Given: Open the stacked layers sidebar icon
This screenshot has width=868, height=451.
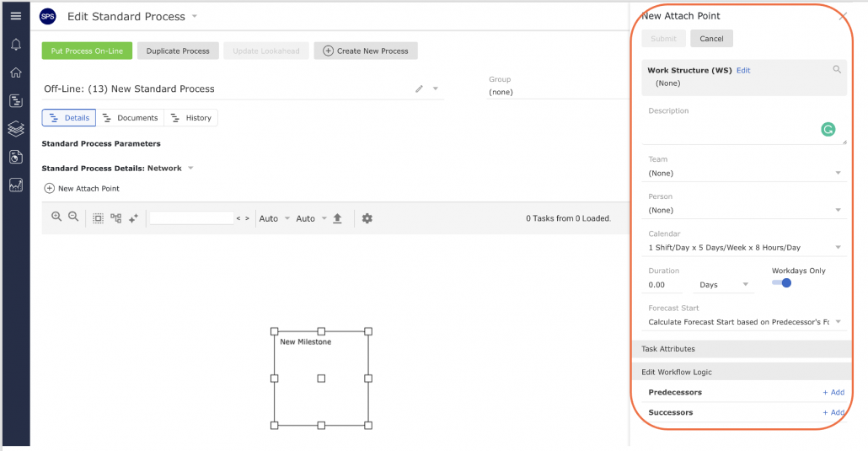Looking at the screenshot, I should click(16, 128).
